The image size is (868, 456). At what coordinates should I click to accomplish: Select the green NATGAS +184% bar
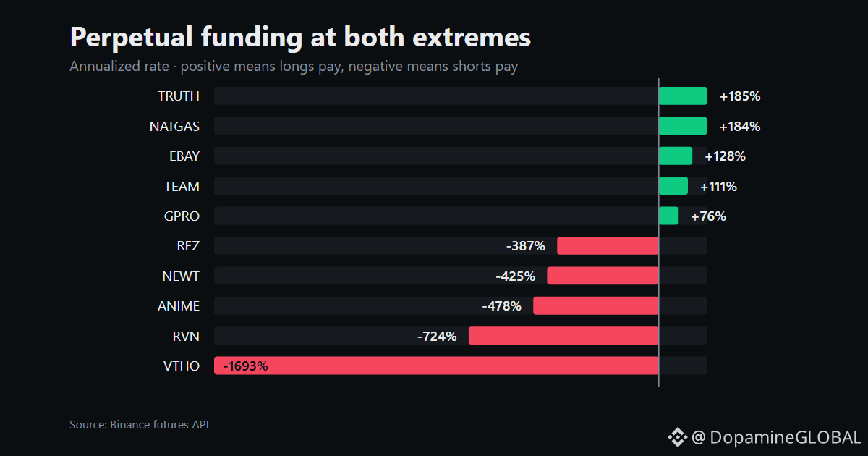point(683,126)
